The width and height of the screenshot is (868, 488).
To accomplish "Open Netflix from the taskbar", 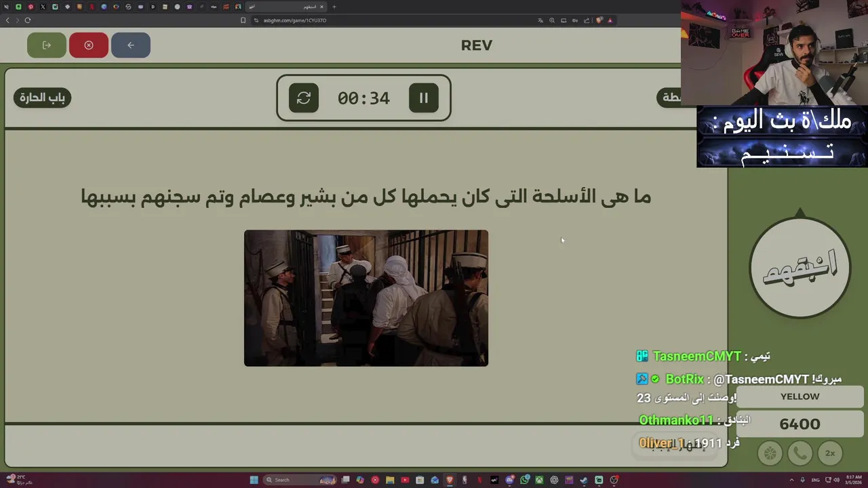I will click(x=479, y=480).
